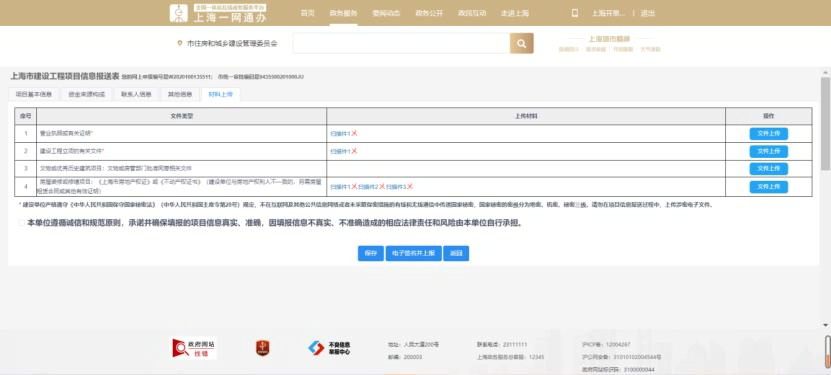
Task: Focus the search input field
Action: [401, 43]
